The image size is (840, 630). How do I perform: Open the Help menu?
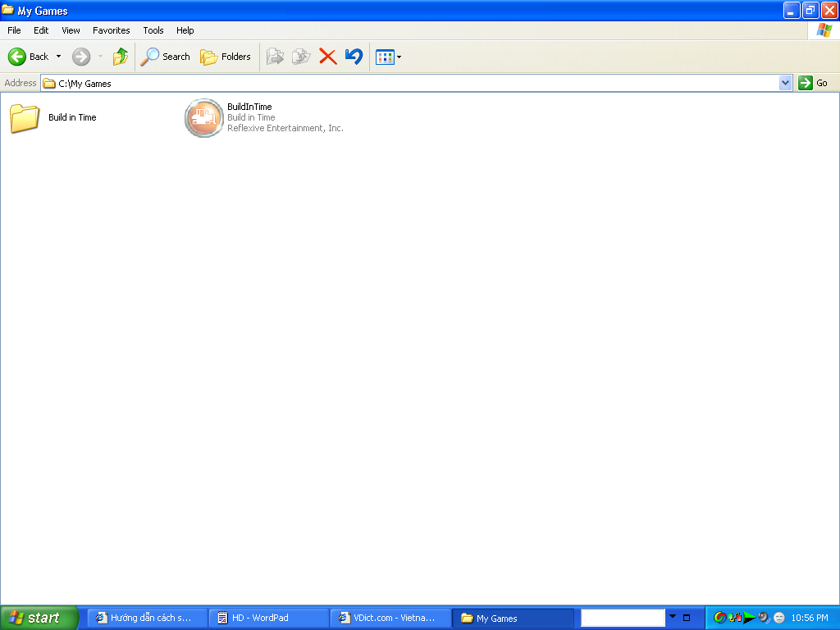point(185,30)
